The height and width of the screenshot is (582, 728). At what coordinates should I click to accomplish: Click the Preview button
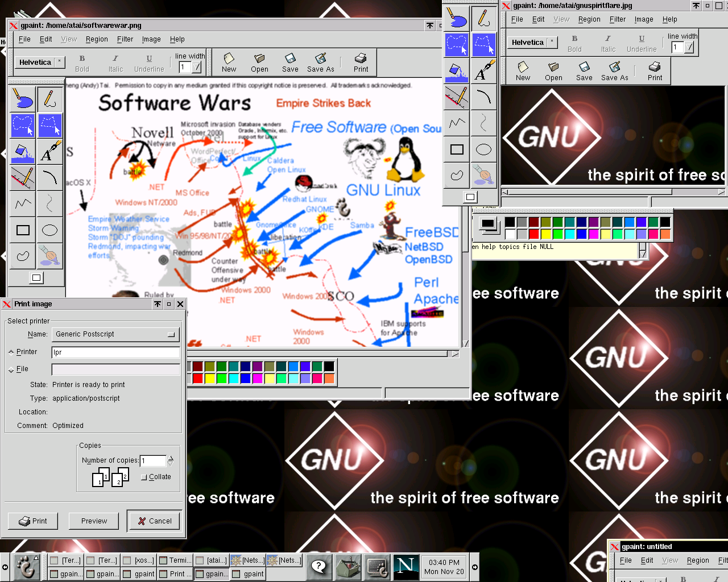94,521
